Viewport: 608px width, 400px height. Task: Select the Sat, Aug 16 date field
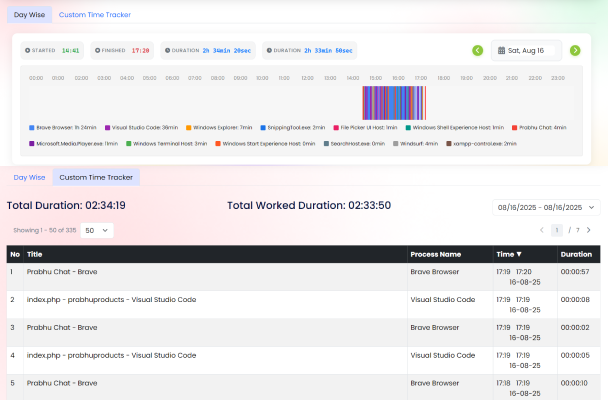pyautogui.click(x=526, y=50)
